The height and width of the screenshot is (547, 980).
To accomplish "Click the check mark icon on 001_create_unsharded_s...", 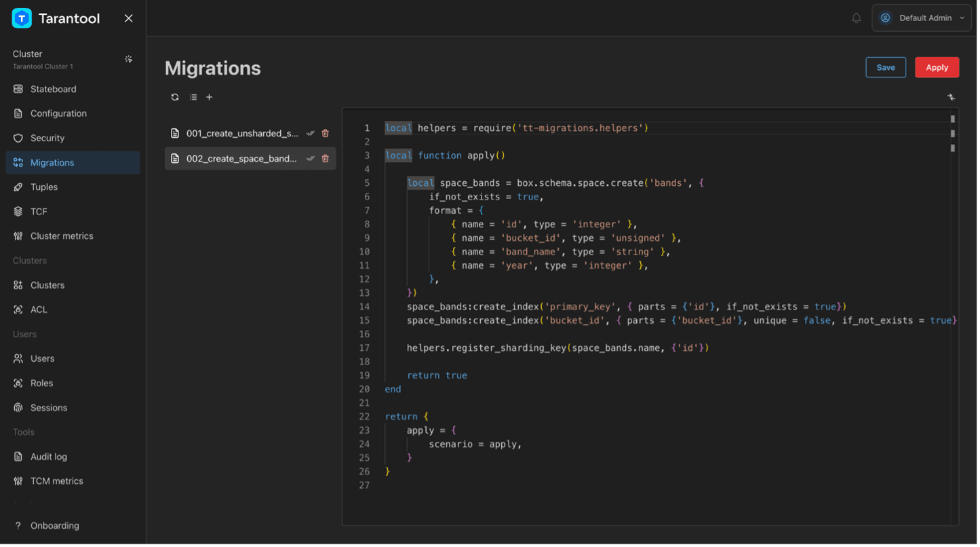I will tap(311, 134).
